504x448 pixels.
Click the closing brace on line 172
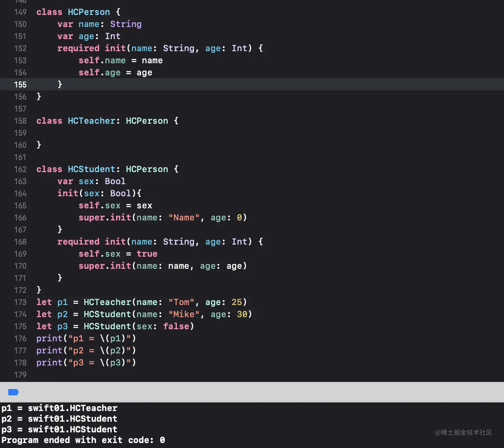coord(39,290)
